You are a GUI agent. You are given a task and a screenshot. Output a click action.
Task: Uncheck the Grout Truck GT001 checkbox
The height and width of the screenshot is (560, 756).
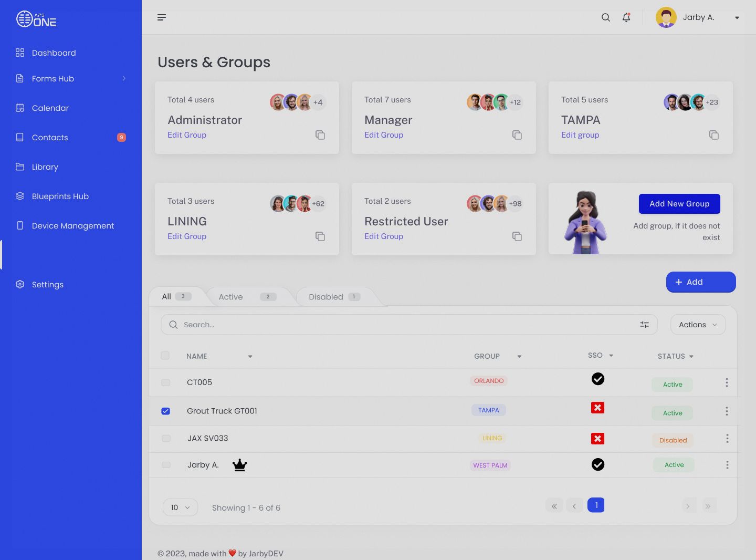tap(165, 411)
